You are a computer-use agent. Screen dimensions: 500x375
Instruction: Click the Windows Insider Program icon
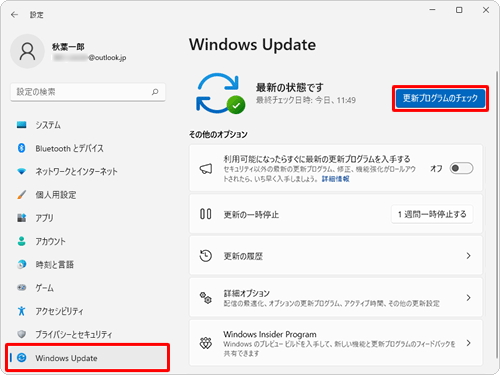coord(206,343)
